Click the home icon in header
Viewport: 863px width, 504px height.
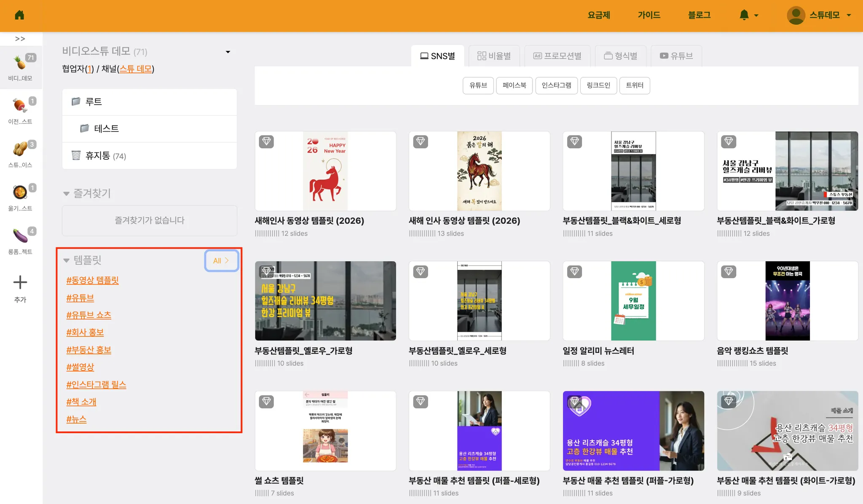[x=19, y=15]
